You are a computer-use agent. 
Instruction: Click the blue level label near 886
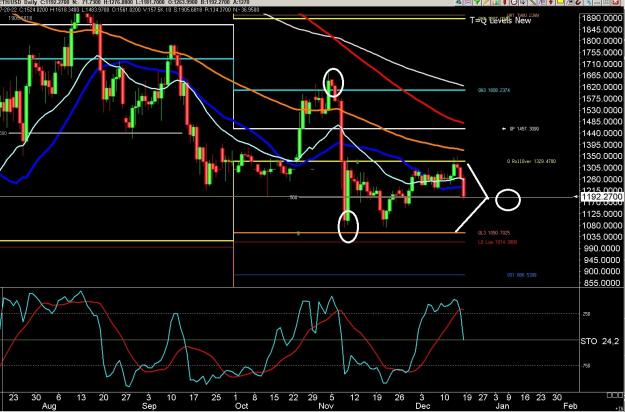coord(521,275)
